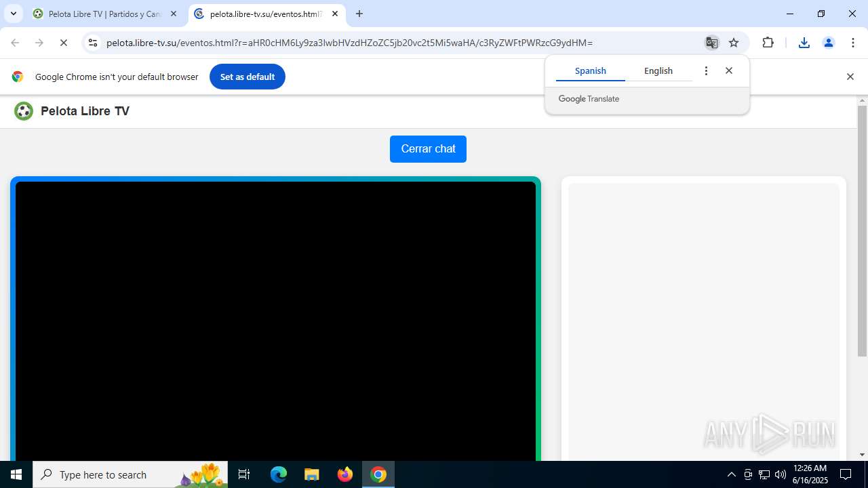Restore down the Chrome window
This screenshot has height=488, width=868.
[821, 14]
